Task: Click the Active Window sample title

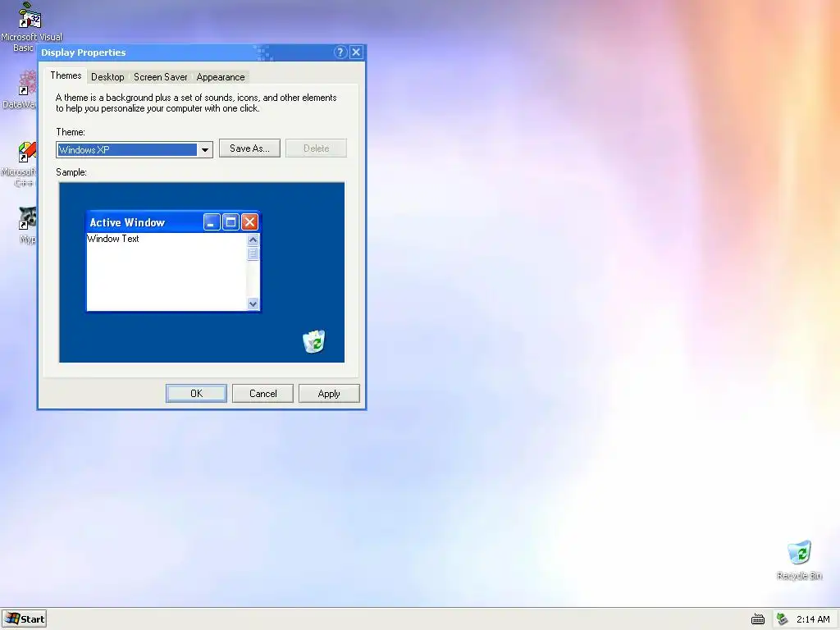Action: [x=127, y=223]
